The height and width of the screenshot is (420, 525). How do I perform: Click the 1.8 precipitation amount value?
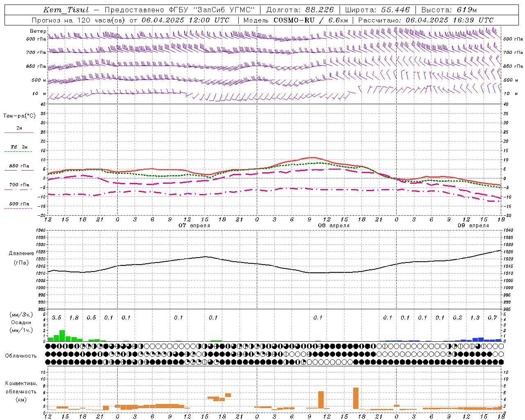[74, 318]
